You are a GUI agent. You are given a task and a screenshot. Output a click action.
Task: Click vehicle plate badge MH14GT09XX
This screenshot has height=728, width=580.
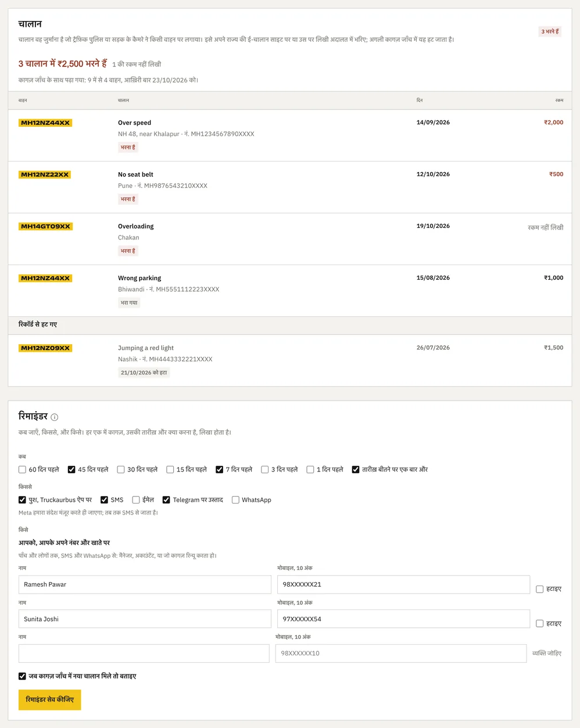tap(45, 226)
